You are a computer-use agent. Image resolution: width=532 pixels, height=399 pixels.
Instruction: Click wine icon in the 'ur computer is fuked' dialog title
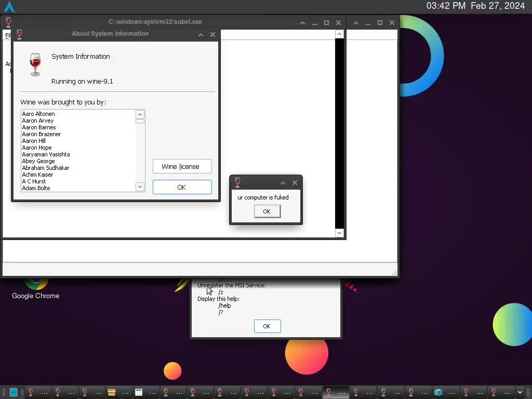coord(237,182)
